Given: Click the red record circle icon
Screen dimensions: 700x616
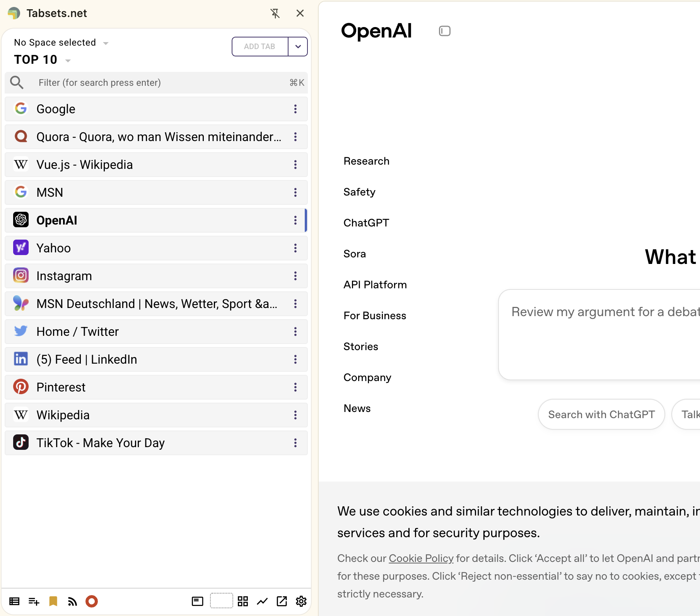Looking at the screenshot, I should (92, 601).
